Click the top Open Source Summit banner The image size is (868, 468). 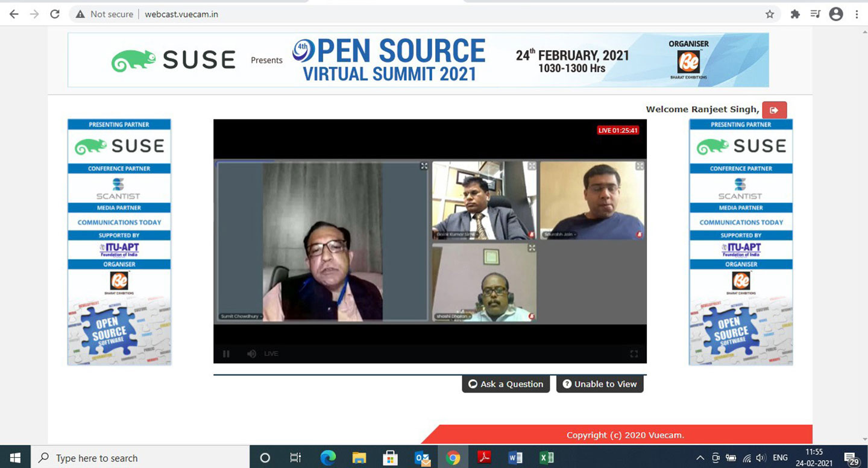pyautogui.click(x=418, y=60)
